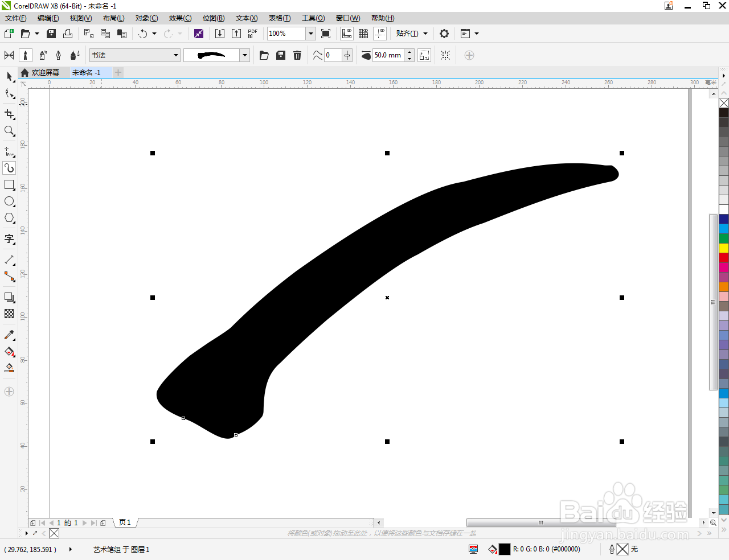Open the brush stroke preview dropdown

(245, 55)
